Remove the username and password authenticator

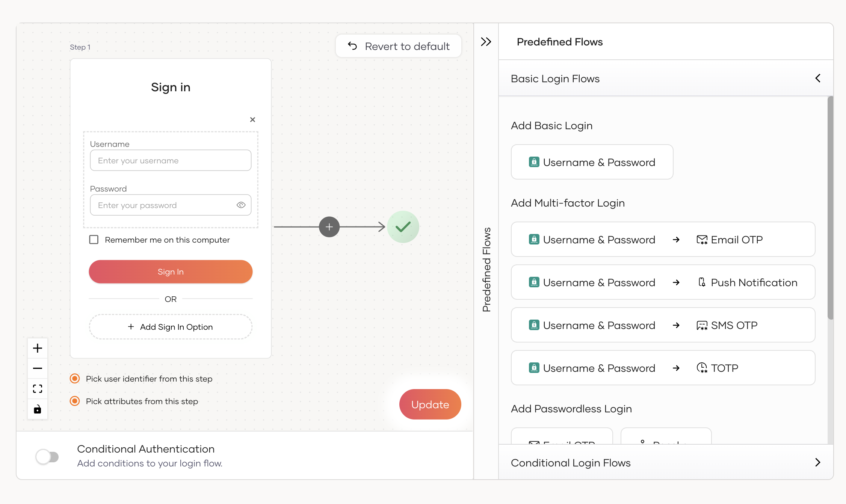coord(252,119)
